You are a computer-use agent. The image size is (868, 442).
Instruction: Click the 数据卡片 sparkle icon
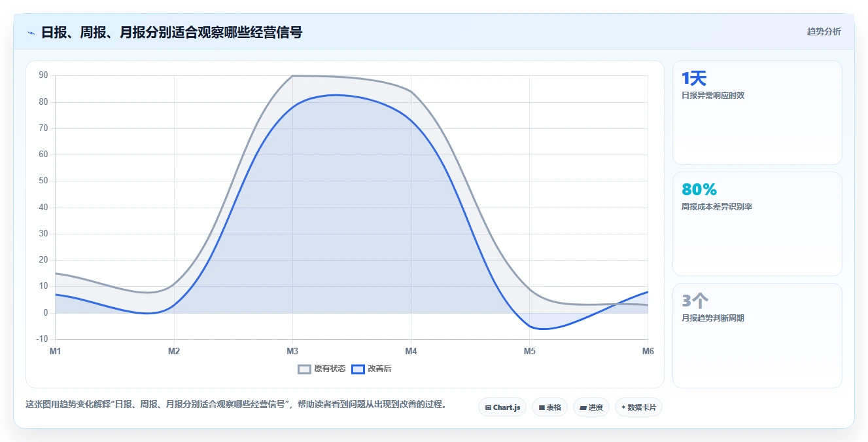pos(623,407)
